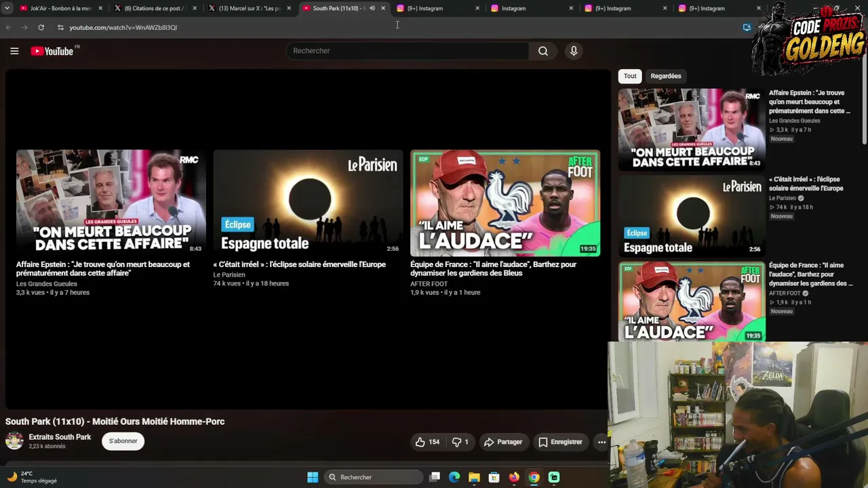
Task: Open sidebar title Équipe de France
Action: 811,274
